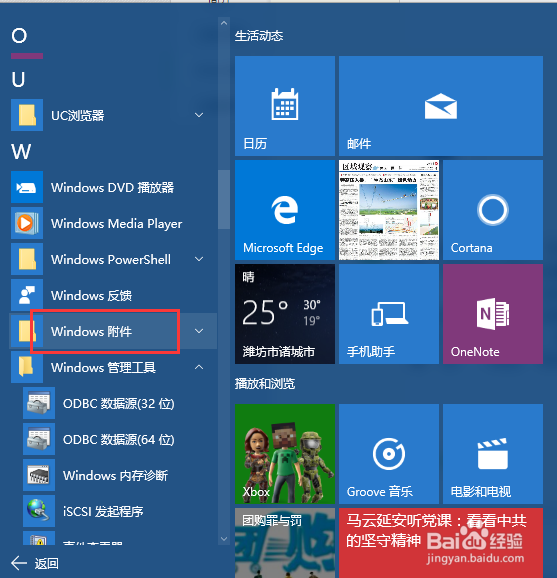
Task: Click the Windows 内存诊断 chip icon
Action: coord(39,475)
